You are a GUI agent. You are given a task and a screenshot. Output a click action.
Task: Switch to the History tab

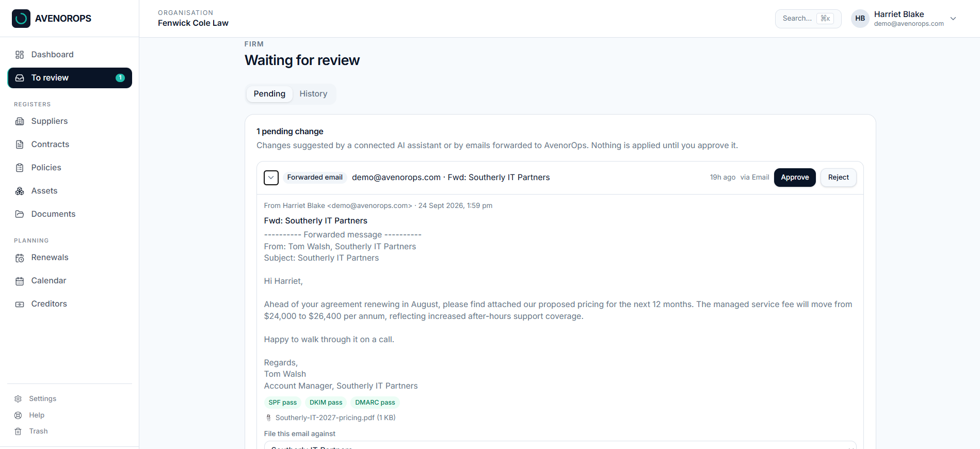click(x=313, y=94)
